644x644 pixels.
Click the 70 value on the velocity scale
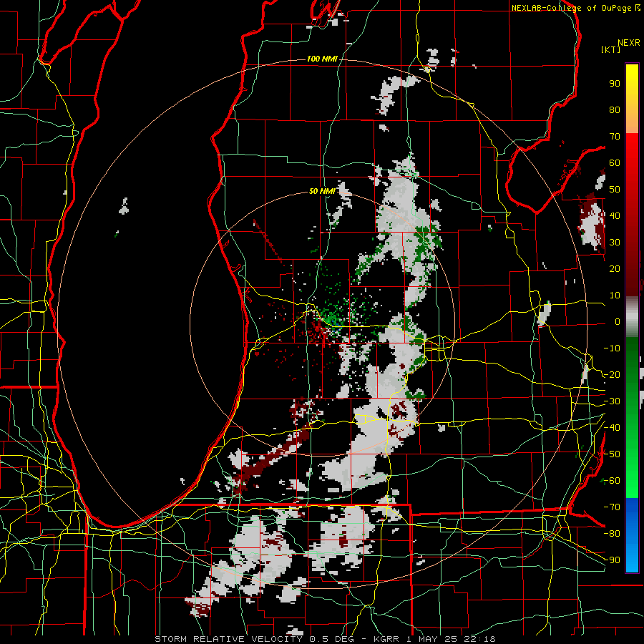point(615,137)
